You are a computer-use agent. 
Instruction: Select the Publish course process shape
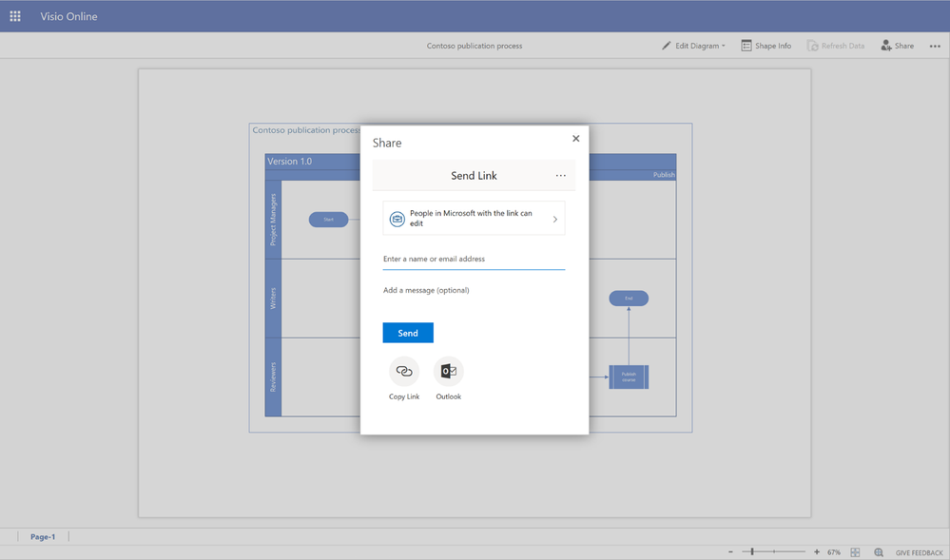click(x=629, y=377)
